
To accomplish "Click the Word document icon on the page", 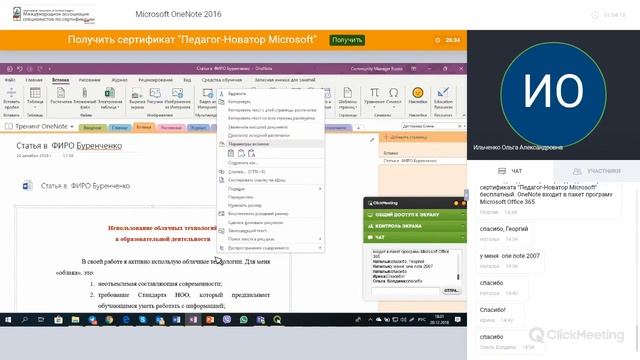I will coord(27,186).
